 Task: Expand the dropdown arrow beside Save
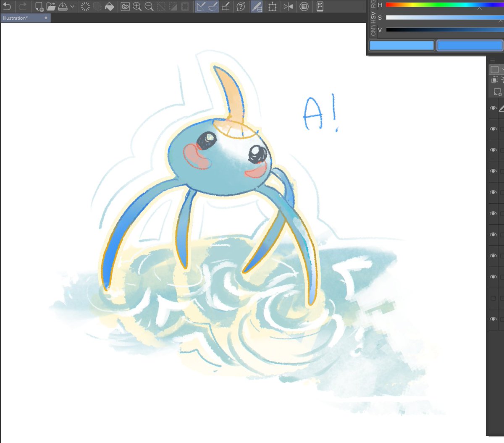pos(72,6)
